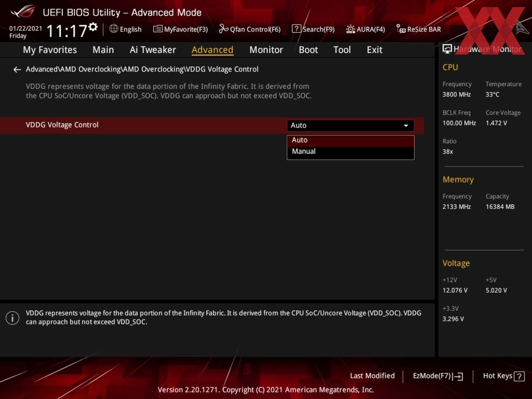The height and width of the screenshot is (399, 532).
Task: Click the ROG logo
Action: pos(23,12)
